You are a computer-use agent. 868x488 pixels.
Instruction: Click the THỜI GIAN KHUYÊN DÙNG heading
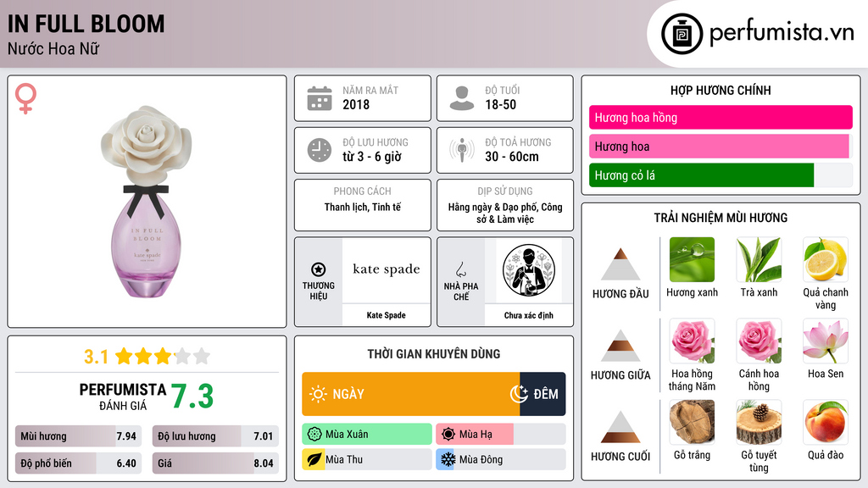(433, 353)
